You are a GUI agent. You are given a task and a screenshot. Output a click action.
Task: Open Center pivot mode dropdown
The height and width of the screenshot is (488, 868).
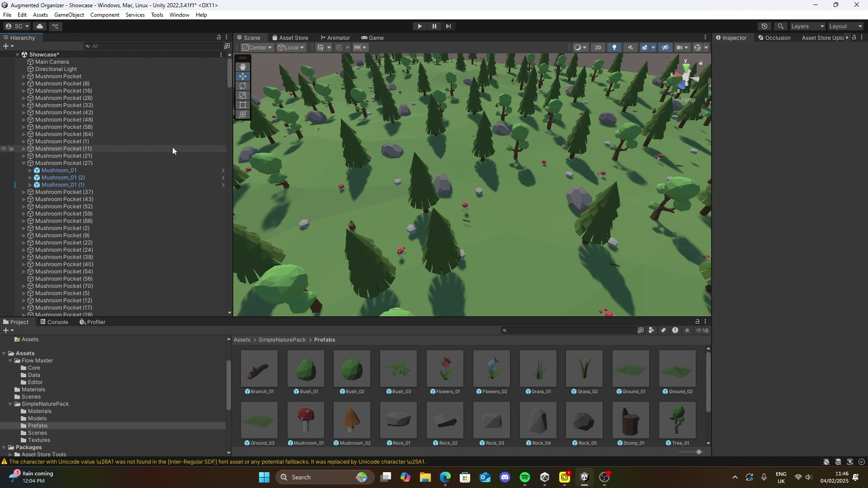[x=257, y=47]
